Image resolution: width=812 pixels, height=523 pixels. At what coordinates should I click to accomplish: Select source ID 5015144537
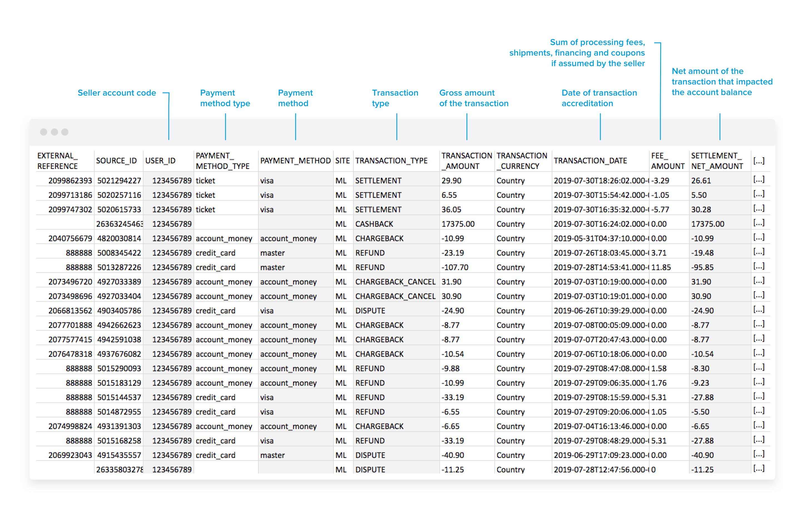pyautogui.click(x=119, y=397)
